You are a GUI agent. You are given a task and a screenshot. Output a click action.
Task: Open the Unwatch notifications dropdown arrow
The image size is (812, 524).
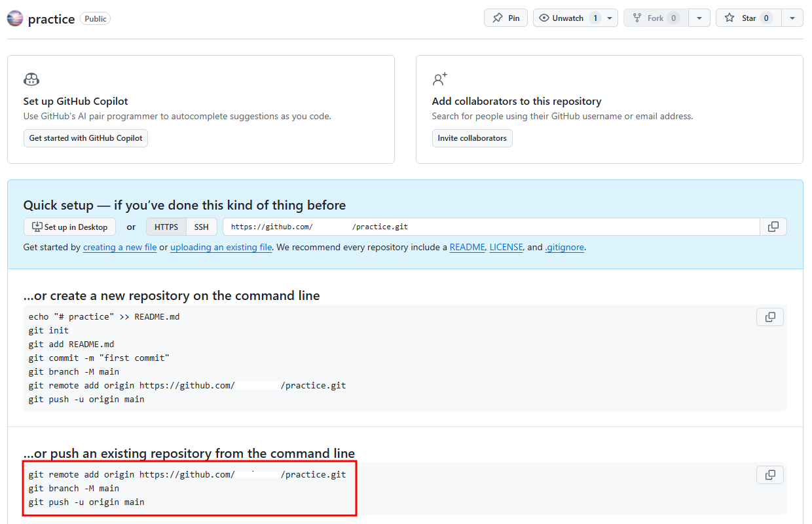pos(610,18)
